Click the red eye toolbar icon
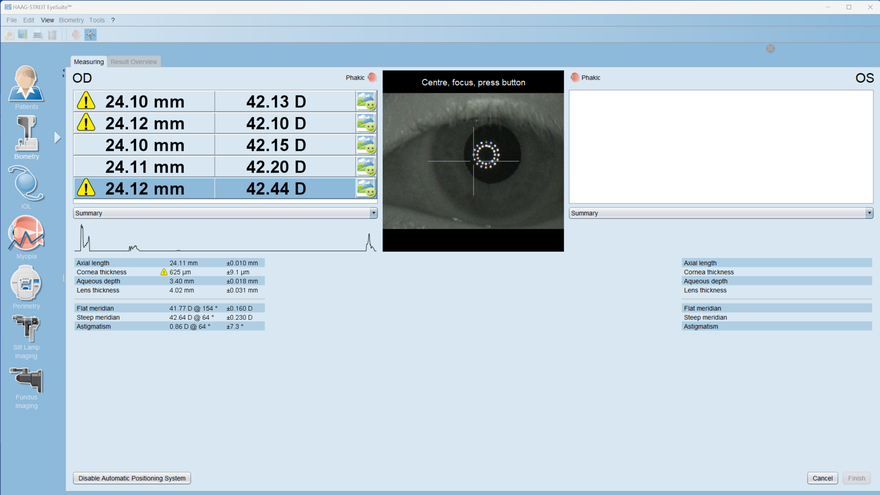This screenshot has width=880, height=495. pyautogui.click(x=76, y=35)
